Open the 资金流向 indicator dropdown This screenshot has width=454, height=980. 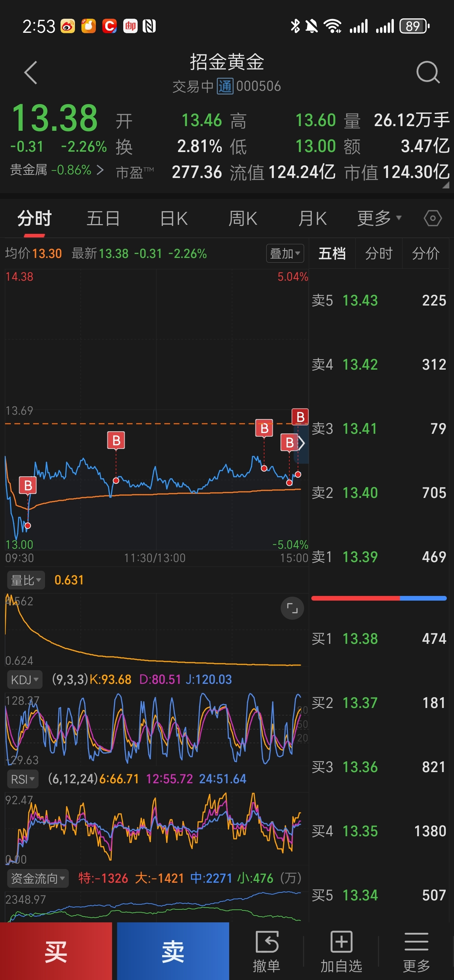point(38,878)
